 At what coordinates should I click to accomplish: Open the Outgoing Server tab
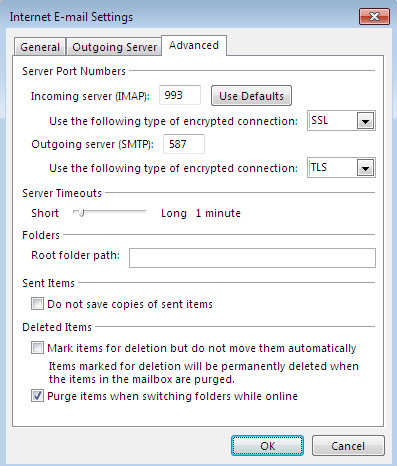pos(114,47)
